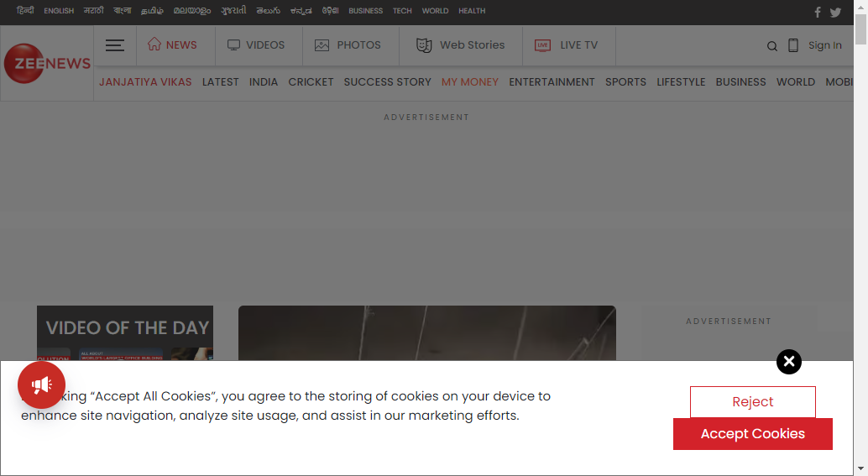Open SPORTS section
The width and height of the screenshot is (868, 476).
tap(625, 82)
